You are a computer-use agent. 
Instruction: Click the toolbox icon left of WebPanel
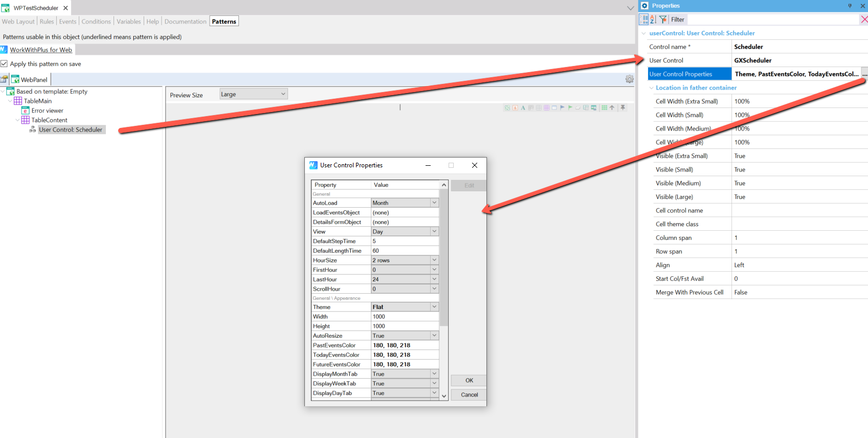click(x=5, y=79)
